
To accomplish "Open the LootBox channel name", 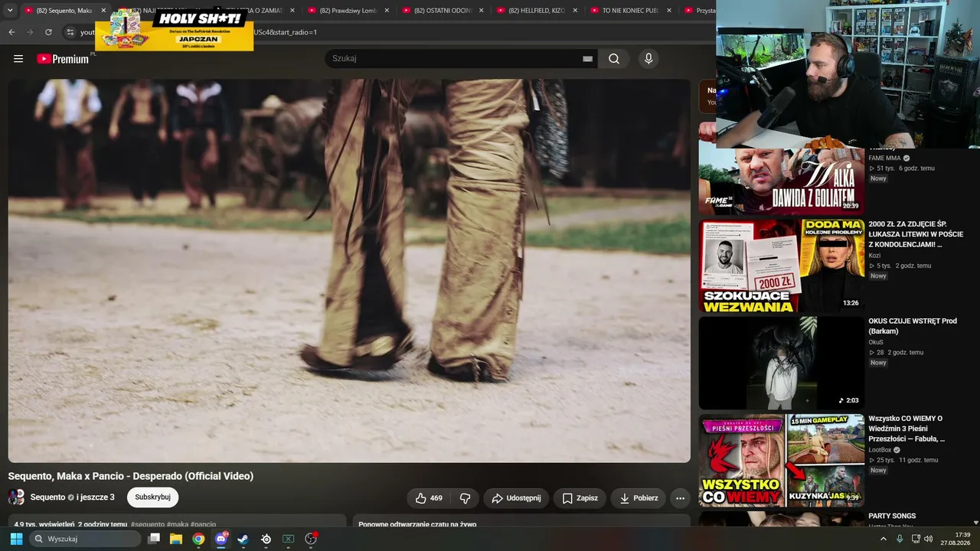I will tap(880, 450).
